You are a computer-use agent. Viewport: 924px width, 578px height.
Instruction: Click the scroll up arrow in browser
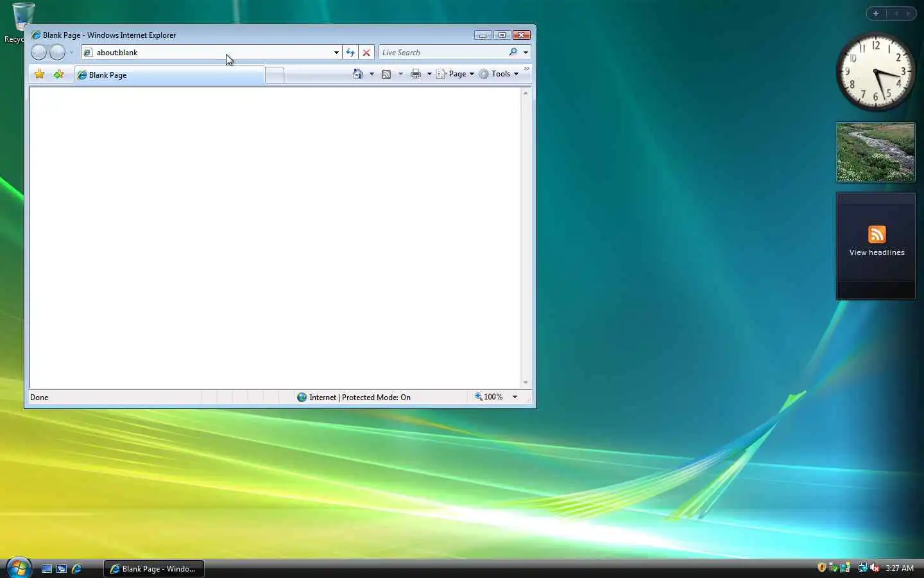tap(526, 93)
